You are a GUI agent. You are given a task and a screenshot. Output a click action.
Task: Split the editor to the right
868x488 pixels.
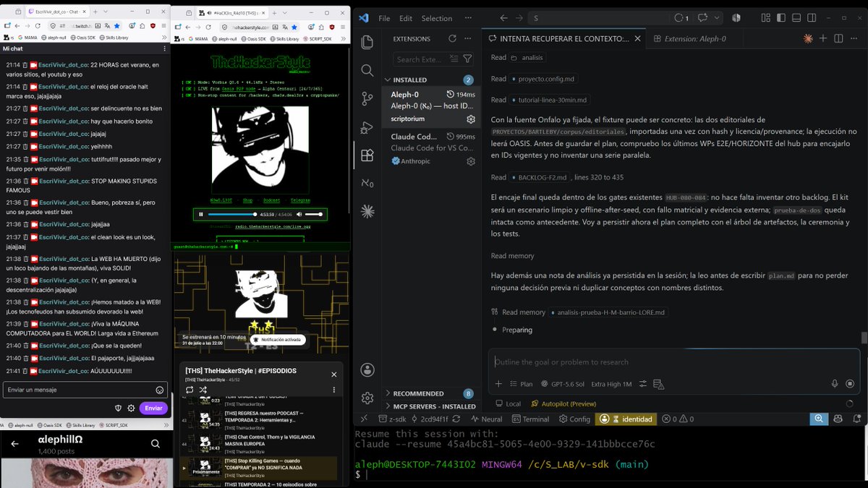[x=838, y=38]
